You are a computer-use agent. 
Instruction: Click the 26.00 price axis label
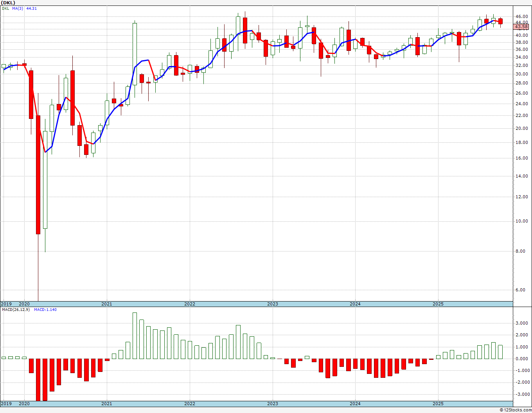tap(521, 93)
